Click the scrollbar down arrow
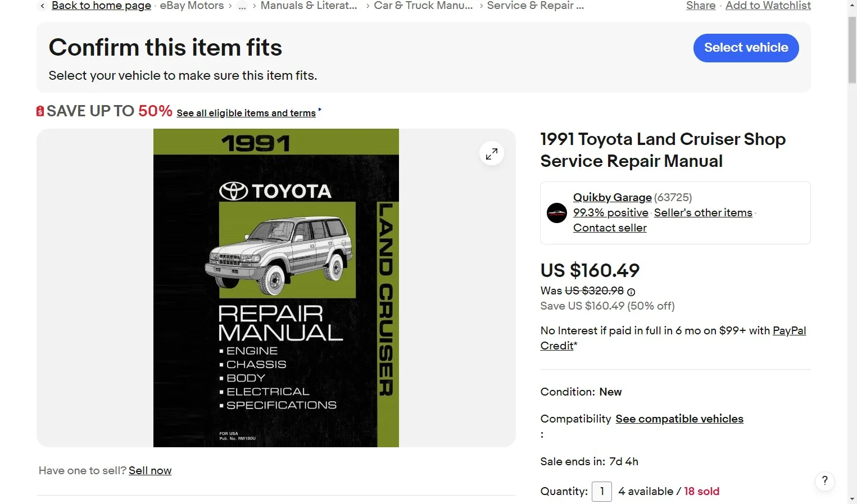The height and width of the screenshot is (504, 857). (852, 498)
